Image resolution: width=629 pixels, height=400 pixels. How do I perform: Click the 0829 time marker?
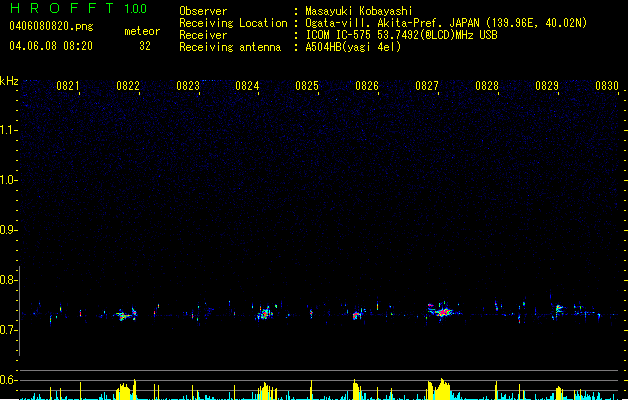coord(547,86)
